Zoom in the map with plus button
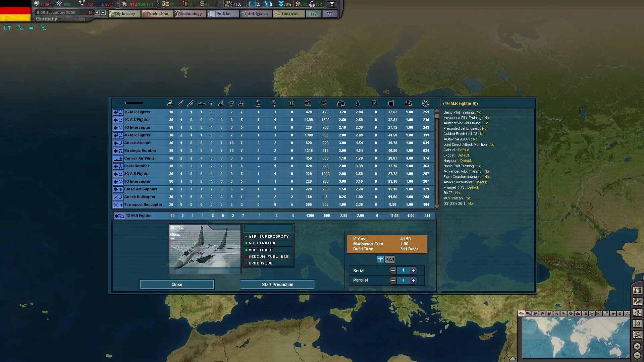Screen dimensions: 644x362 637,346
